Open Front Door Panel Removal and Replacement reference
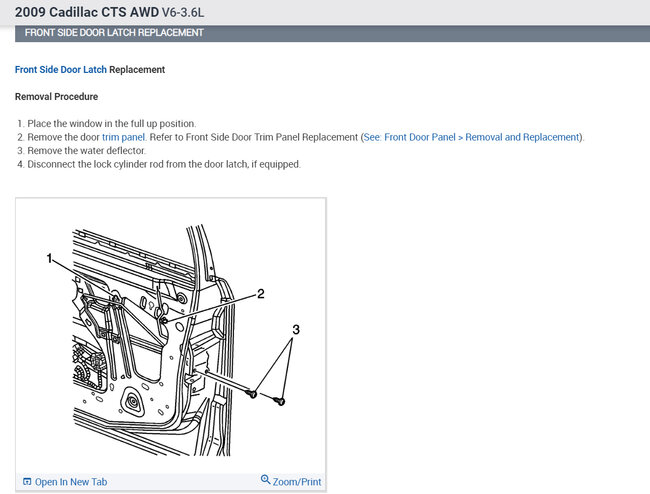 (471, 137)
